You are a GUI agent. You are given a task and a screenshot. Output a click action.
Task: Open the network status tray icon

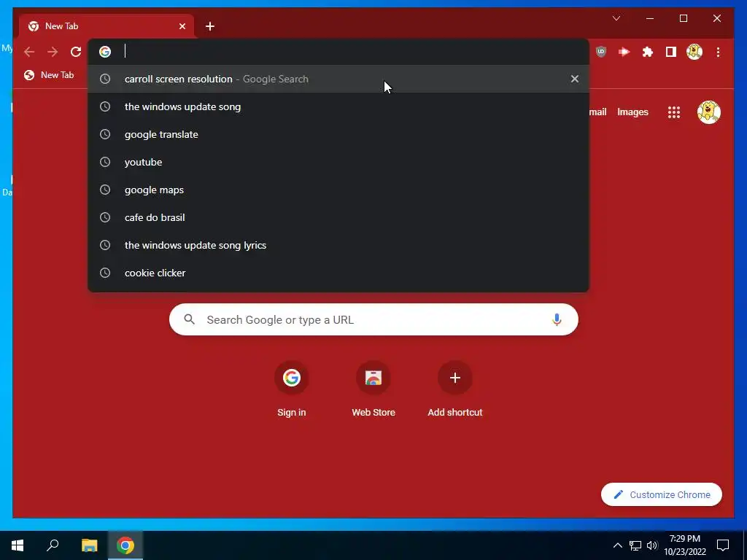pos(635,545)
